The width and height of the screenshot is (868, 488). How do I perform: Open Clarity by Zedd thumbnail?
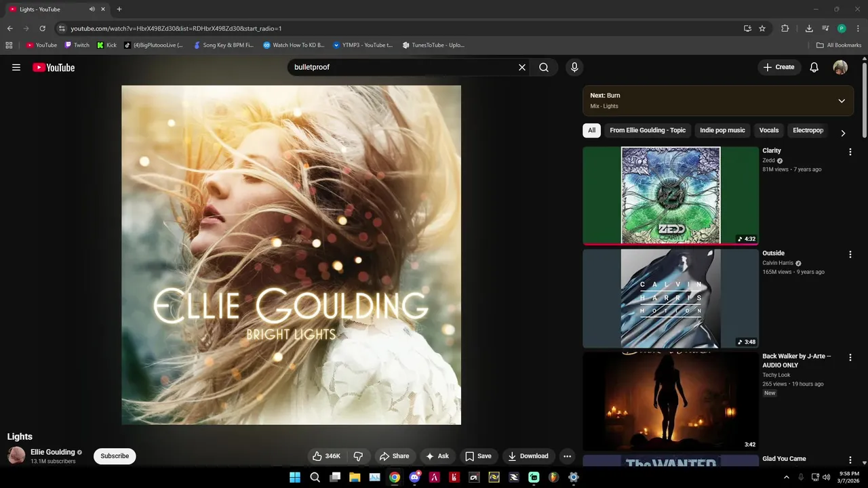(671, 196)
